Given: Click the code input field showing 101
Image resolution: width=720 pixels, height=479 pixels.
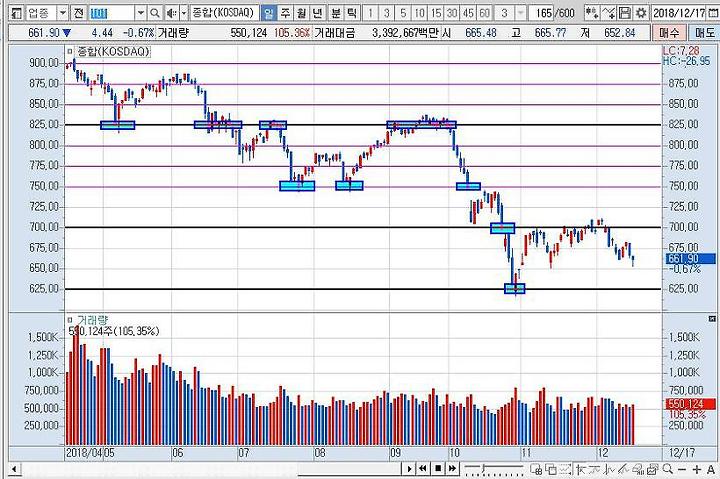Looking at the screenshot, I should [112, 13].
